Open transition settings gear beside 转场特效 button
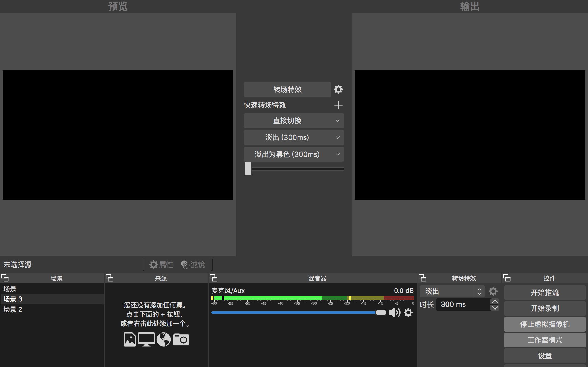 338,89
